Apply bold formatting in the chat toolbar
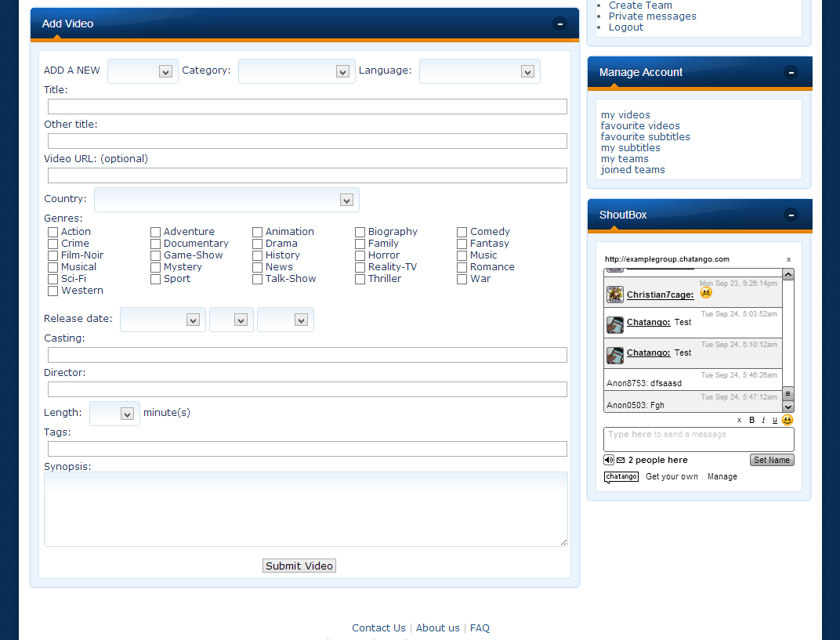The width and height of the screenshot is (840, 640). point(751,420)
